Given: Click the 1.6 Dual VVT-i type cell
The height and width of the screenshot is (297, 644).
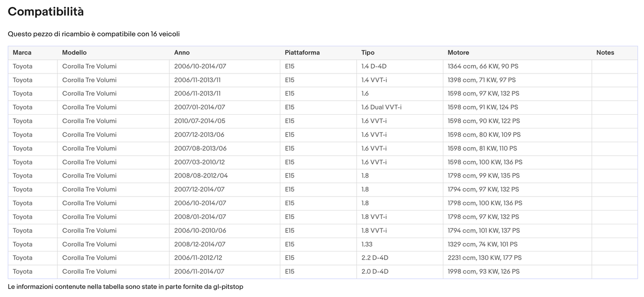Looking at the screenshot, I should pos(381,107).
